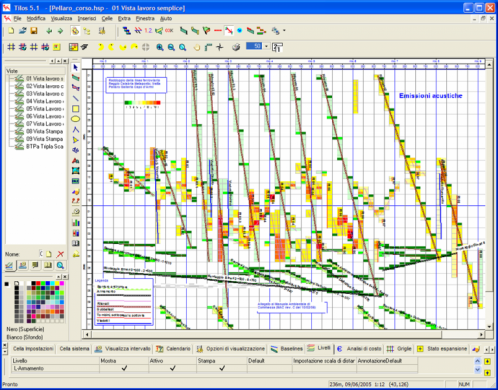The image size is (498, 390).
Task: Select the yellow rectangle shape tool
Action: tap(76, 109)
